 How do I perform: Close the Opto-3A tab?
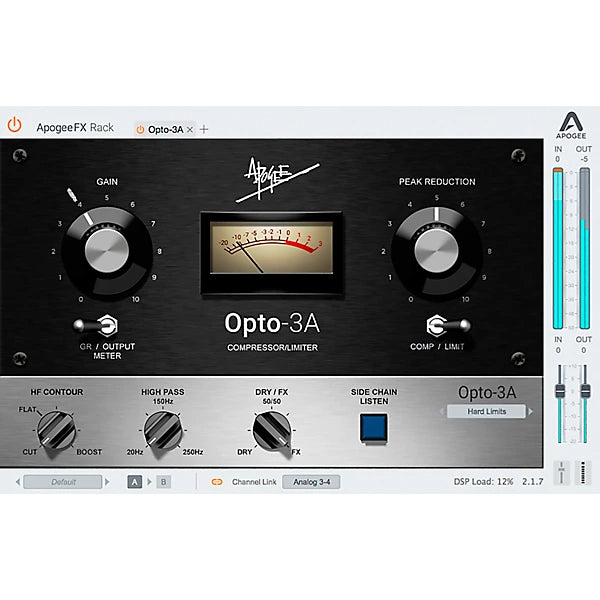point(190,129)
